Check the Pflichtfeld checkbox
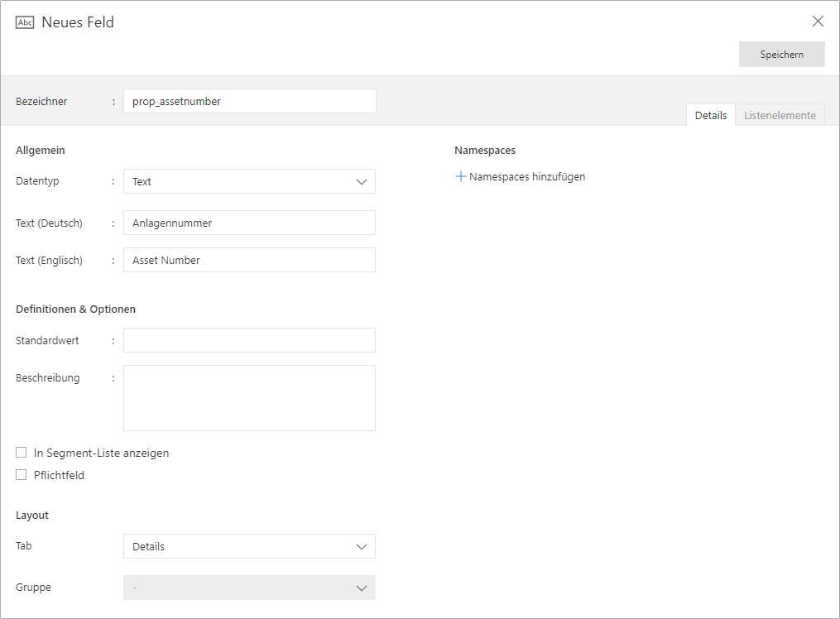 pyautogui.click(x=21, y=475)
